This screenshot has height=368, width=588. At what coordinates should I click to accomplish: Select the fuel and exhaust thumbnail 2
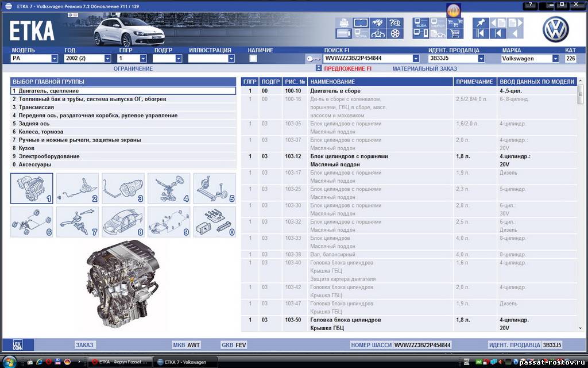pyautogui.click(x=78, y=189)
